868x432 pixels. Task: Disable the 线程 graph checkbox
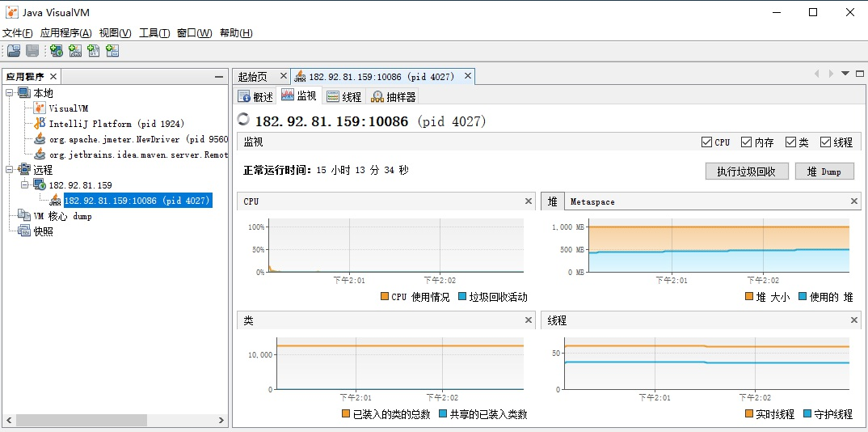(x=825, y=142)
